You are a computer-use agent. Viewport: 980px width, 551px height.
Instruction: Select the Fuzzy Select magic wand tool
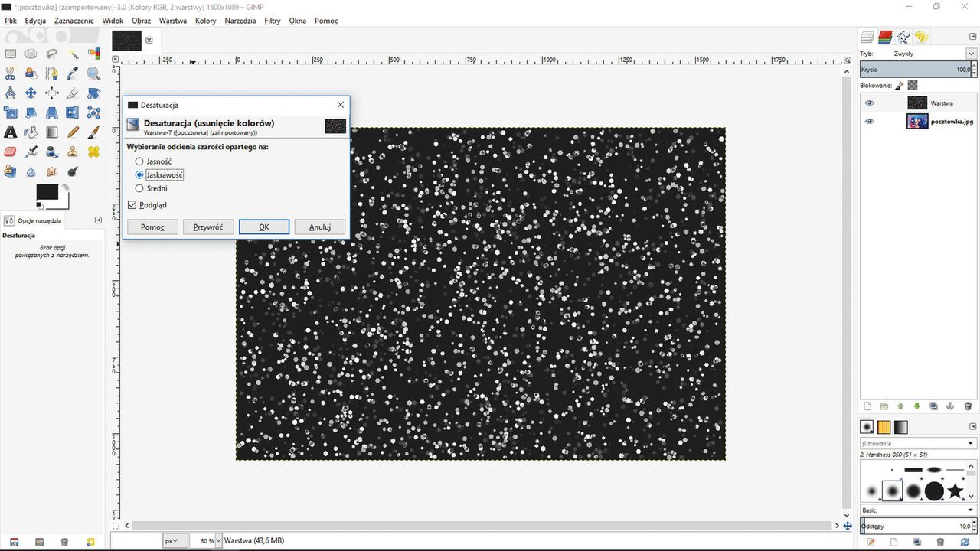(73, 54)
